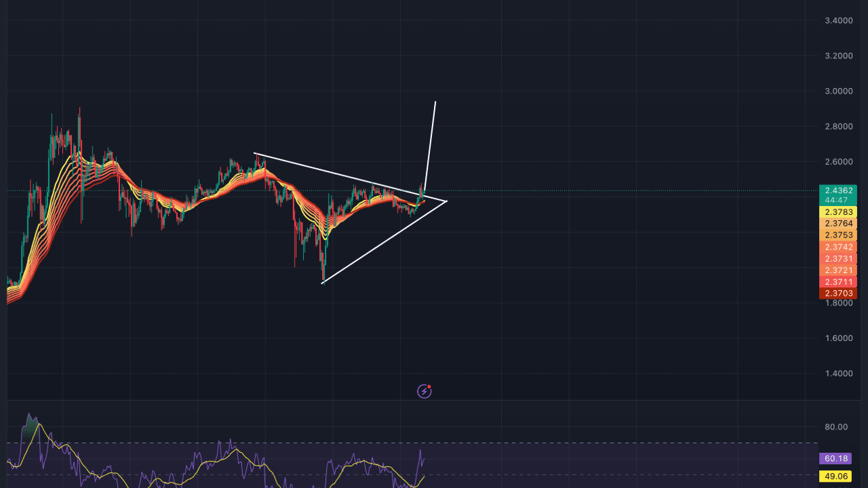Select the white upward projection line
This screenshot has height=488, width=868.
point(430,146)
